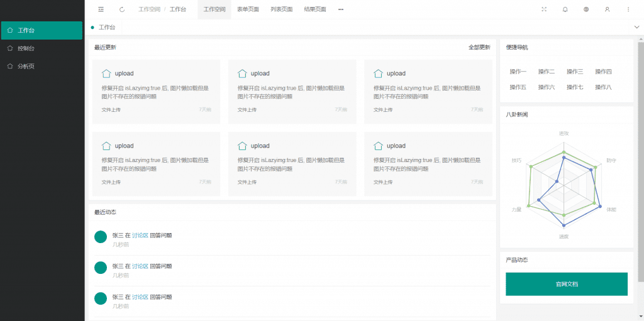Click the 全部更新 link
Image resolution: width=644 pixels, height=321 pixels.
[x=479, y=47]
